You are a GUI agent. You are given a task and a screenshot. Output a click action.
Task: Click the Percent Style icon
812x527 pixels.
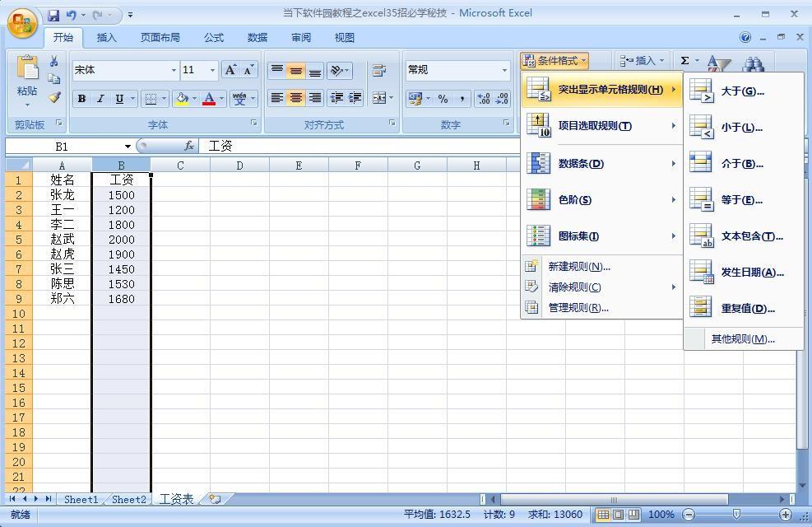[x=443, y=99]
